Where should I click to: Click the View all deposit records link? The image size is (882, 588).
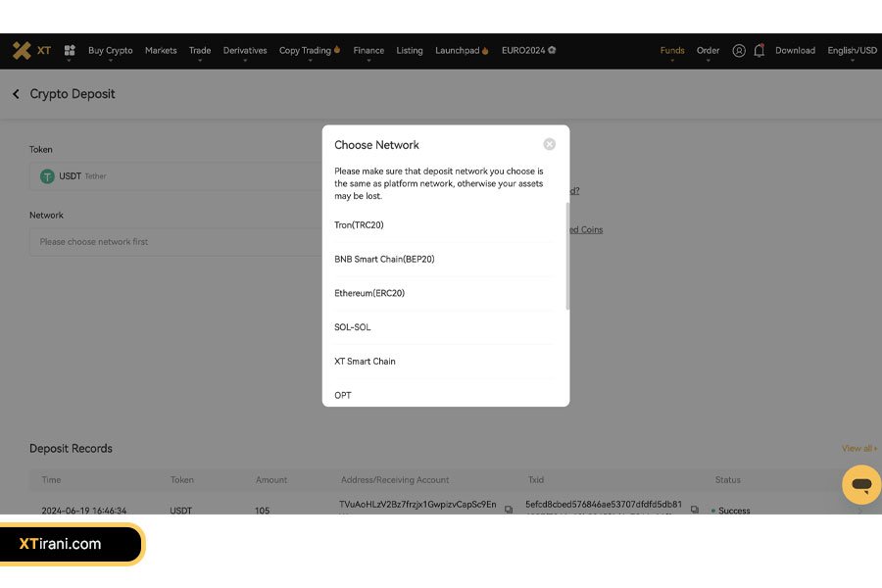tap(858, 449)
